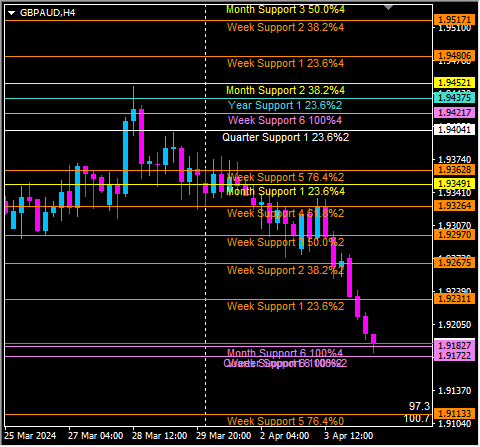Click the orange 1.92970 price tag
This screenshot has width=480, height=447.
pyautogui.click(x=454, y=235)
